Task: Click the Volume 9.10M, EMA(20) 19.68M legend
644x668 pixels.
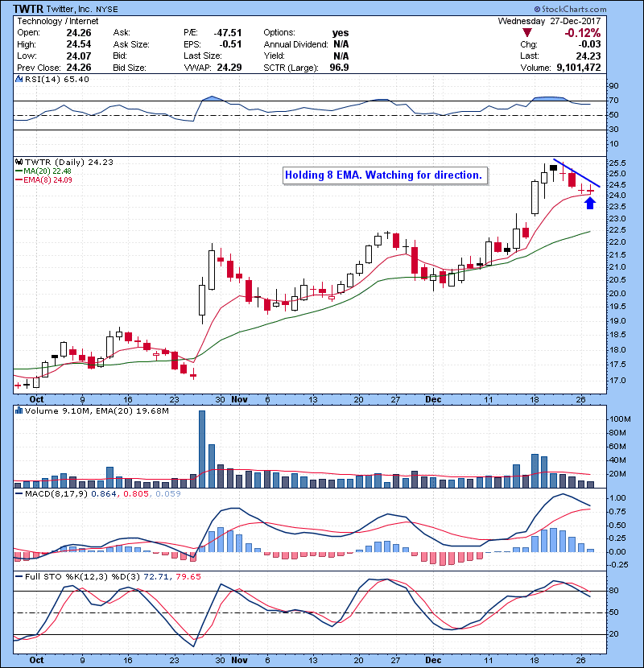Action: [97, 411]
